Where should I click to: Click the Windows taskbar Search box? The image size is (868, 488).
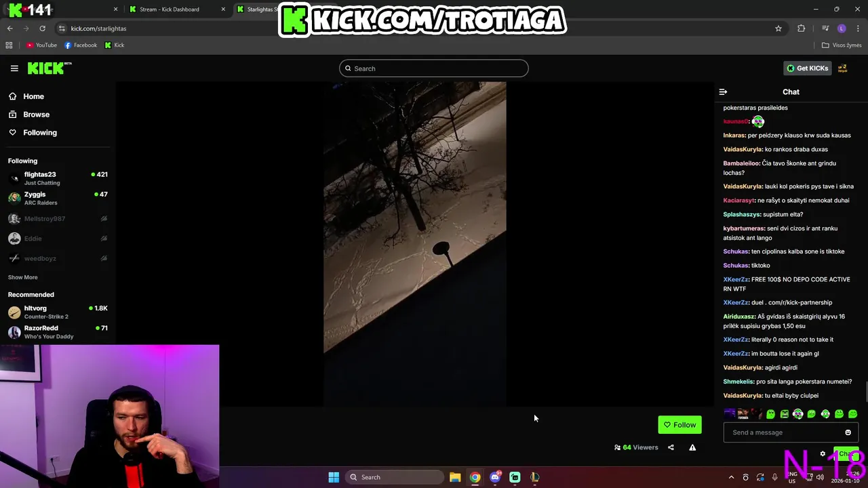click(x=395, y=477)
